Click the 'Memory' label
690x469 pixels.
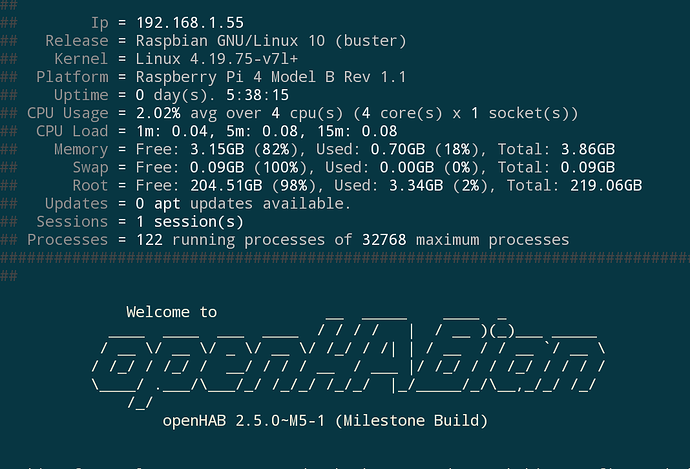point(81,150)
